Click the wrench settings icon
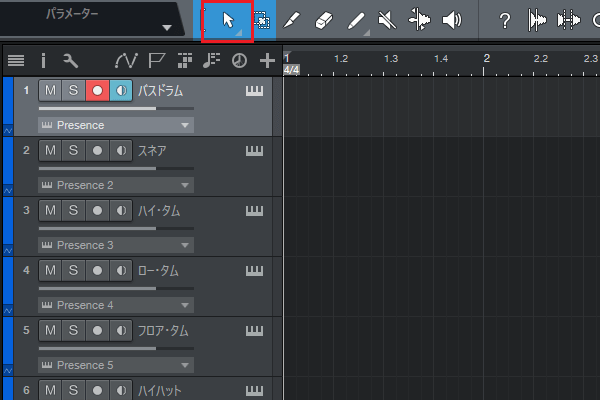Screen dimensions: 600x400 (70, 61)
